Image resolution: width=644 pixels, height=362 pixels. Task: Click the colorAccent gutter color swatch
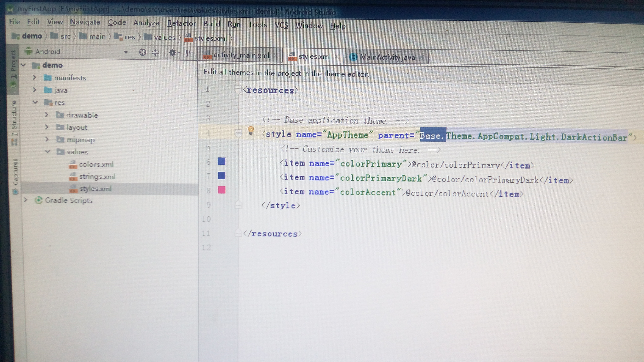pos(222,190)
